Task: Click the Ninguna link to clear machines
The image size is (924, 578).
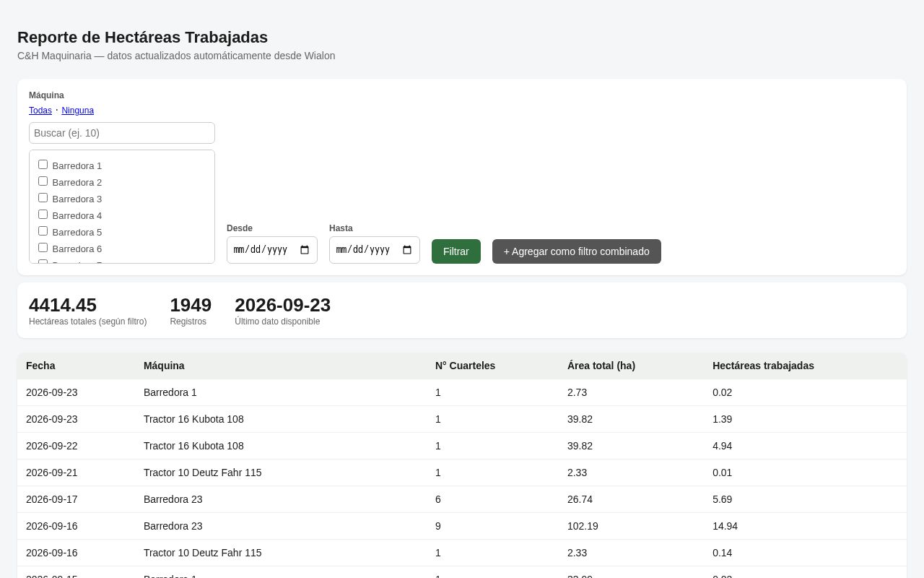Action: click(x=77, y=111)
